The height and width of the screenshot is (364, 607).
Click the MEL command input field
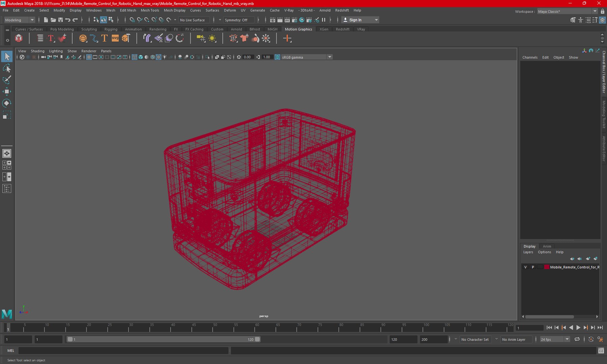coord(123,351)
